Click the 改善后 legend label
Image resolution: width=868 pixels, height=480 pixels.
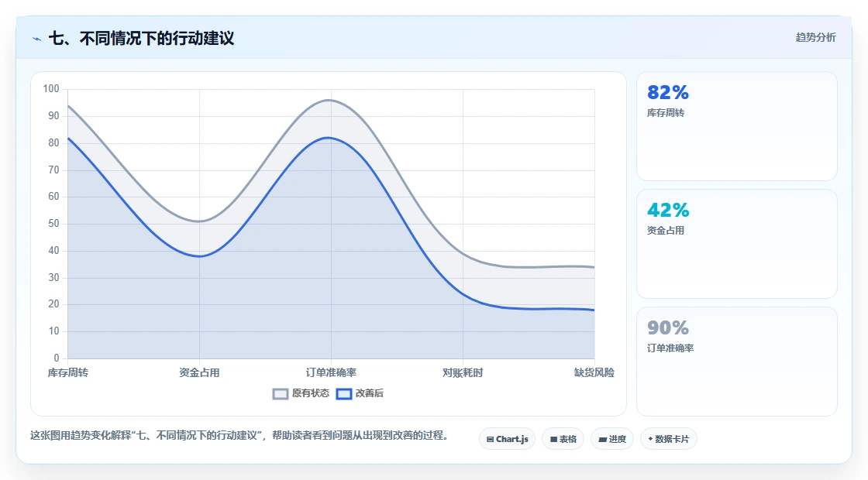pyautogui.click(x=369, y=393)
